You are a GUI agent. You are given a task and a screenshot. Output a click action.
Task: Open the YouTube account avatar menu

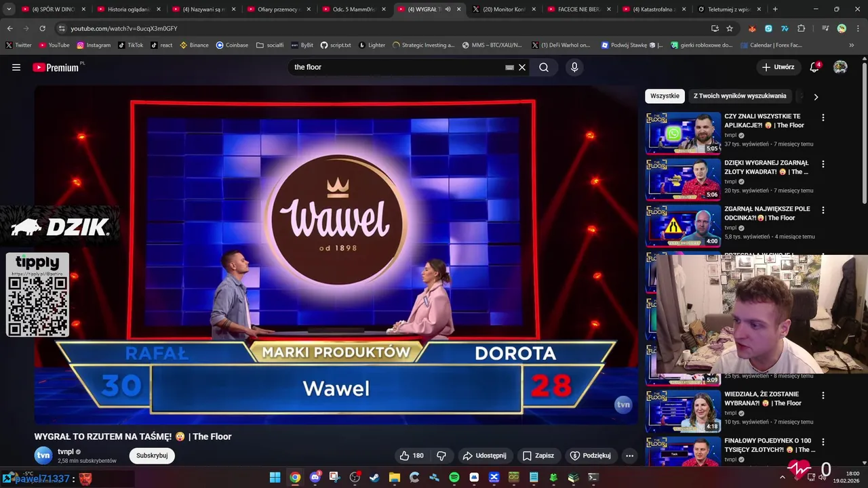[x=840, y=67]
